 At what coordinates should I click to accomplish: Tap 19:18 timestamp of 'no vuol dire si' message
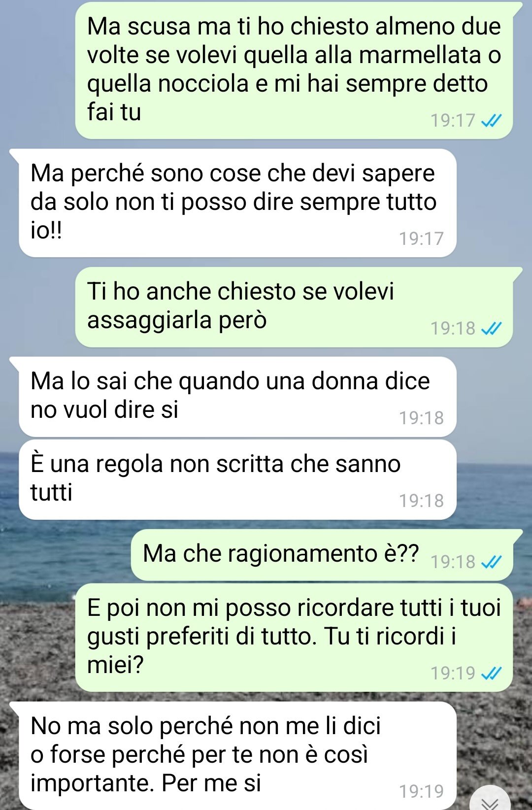click(422, 418)
